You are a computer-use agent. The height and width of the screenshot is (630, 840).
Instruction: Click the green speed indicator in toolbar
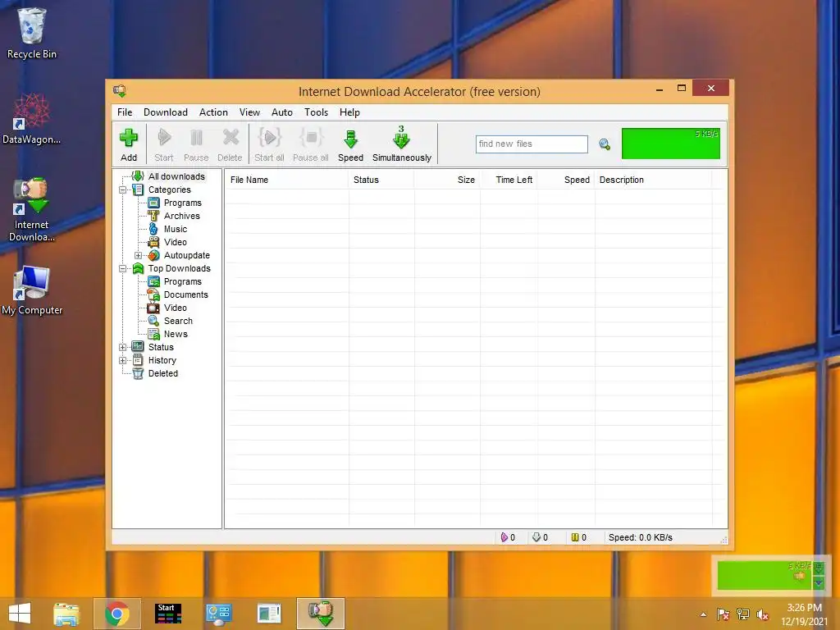coord(671,143)
